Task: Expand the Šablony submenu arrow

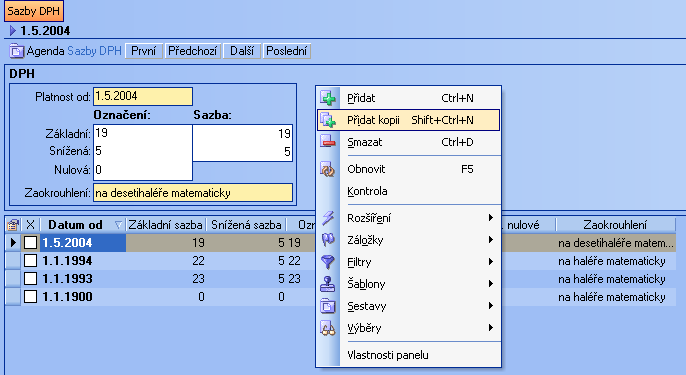Action: 491,284
